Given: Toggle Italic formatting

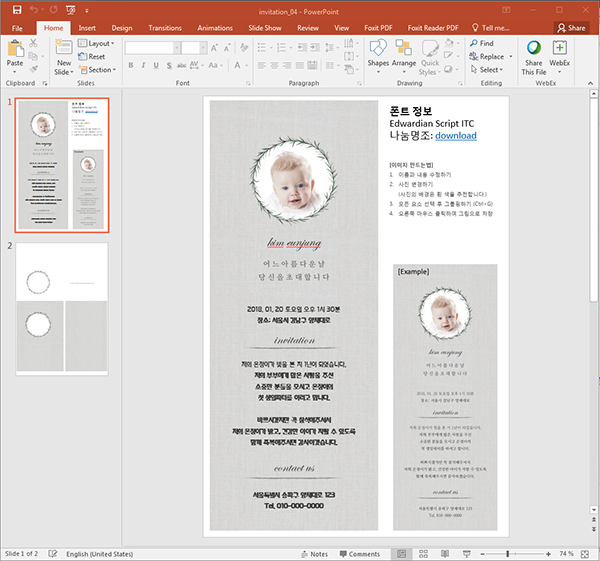Looking at the screenshot, I should 143,65.
